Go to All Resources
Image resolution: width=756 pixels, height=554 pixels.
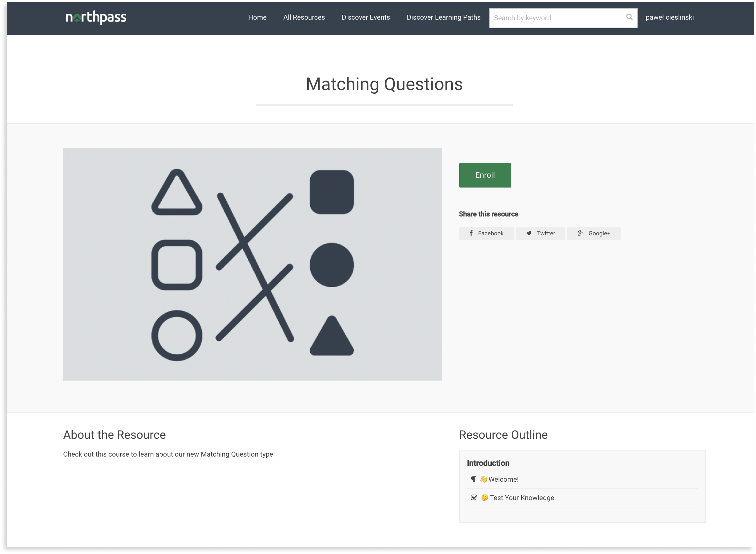pos(304,17)
